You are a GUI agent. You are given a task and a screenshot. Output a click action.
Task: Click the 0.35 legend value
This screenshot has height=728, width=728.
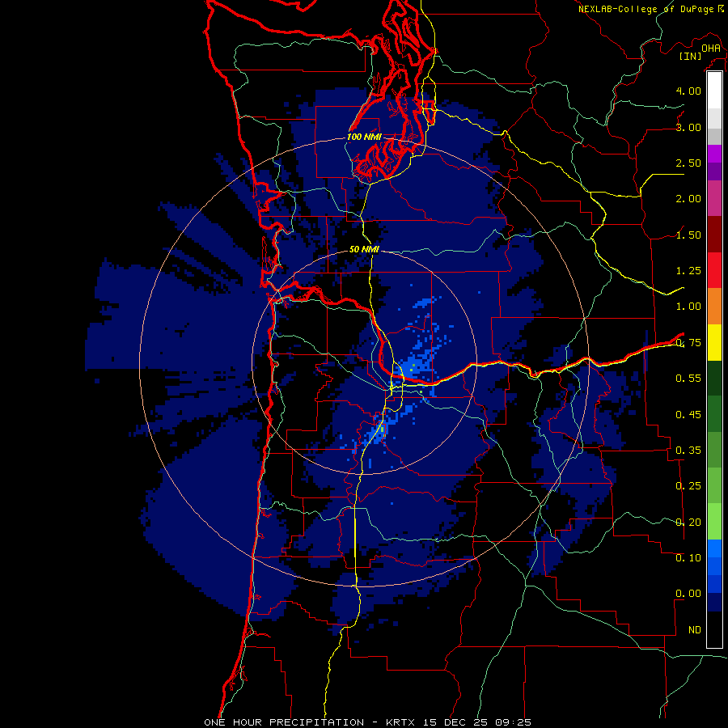pos(688,451)
